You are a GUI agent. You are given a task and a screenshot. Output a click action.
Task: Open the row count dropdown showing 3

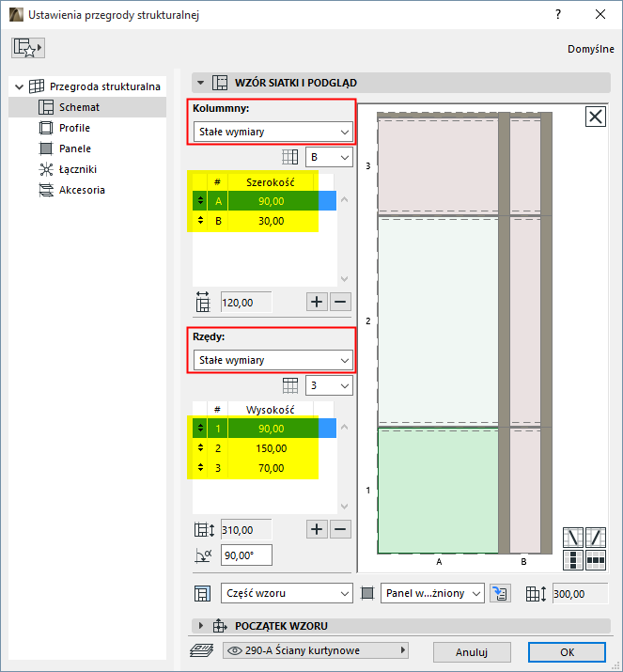point(329,385)
